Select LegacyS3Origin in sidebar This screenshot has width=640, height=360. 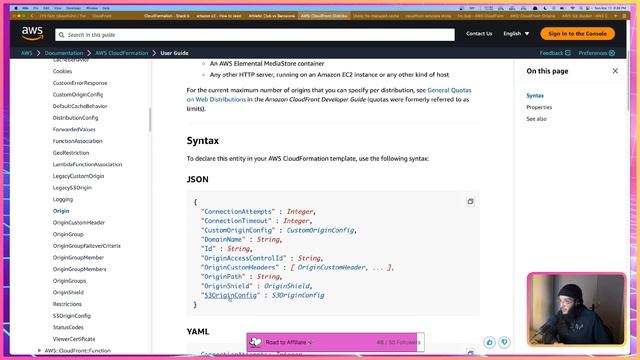pyautogui.click(x=72, y=188)
